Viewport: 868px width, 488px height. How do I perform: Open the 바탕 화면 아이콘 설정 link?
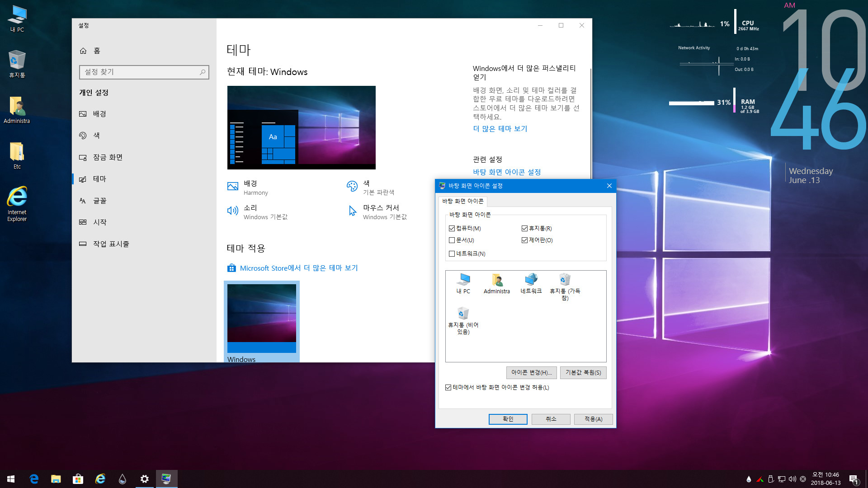pyautogui.click(x=507, y=172)
